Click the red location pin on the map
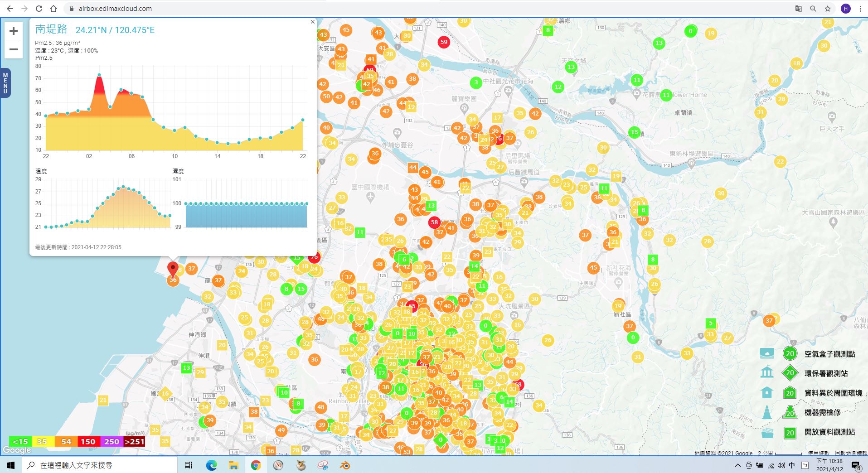 (x=173, y=269)
